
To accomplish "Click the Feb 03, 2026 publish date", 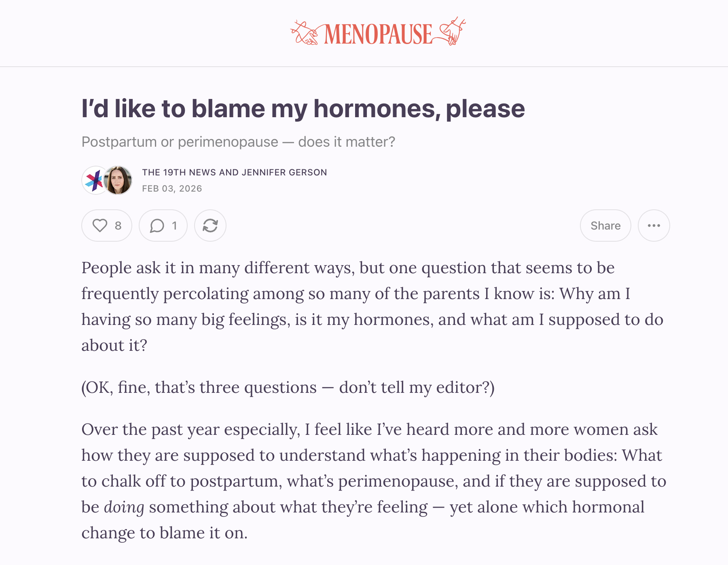I will pos(172,189).
